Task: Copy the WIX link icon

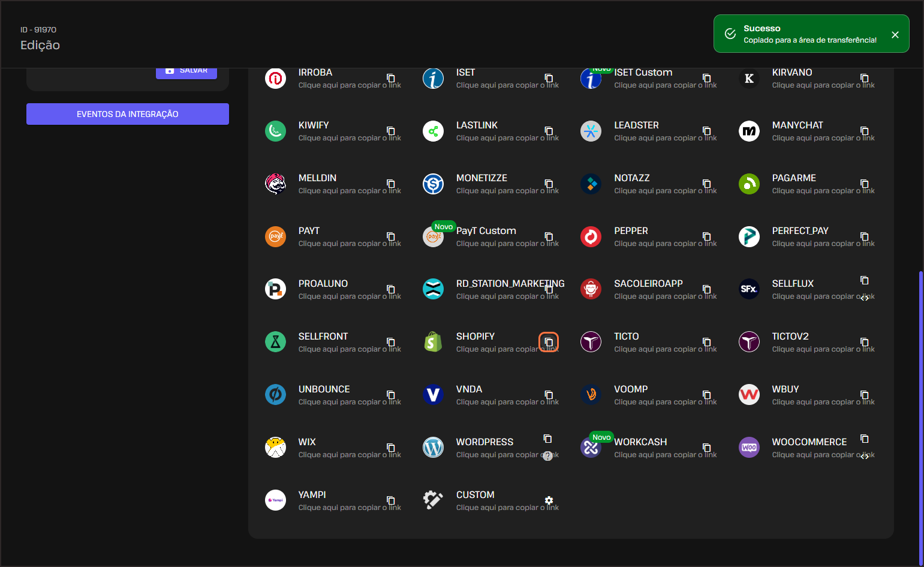Action: click(391, 448)
